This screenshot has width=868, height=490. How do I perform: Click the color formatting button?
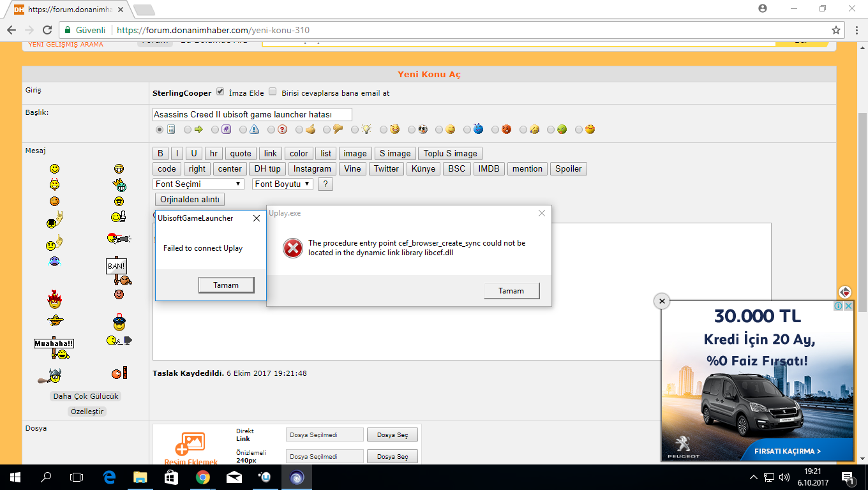299,153
